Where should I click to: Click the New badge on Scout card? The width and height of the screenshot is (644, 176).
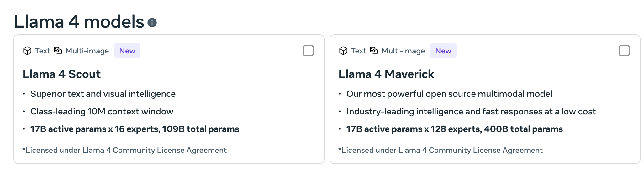(x=127, y=51)
